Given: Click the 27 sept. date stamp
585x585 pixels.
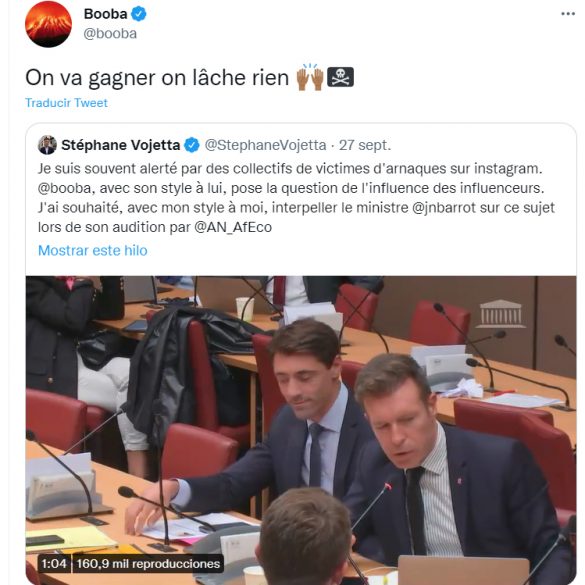Looking at the screenshot, I should coord(365,145).
